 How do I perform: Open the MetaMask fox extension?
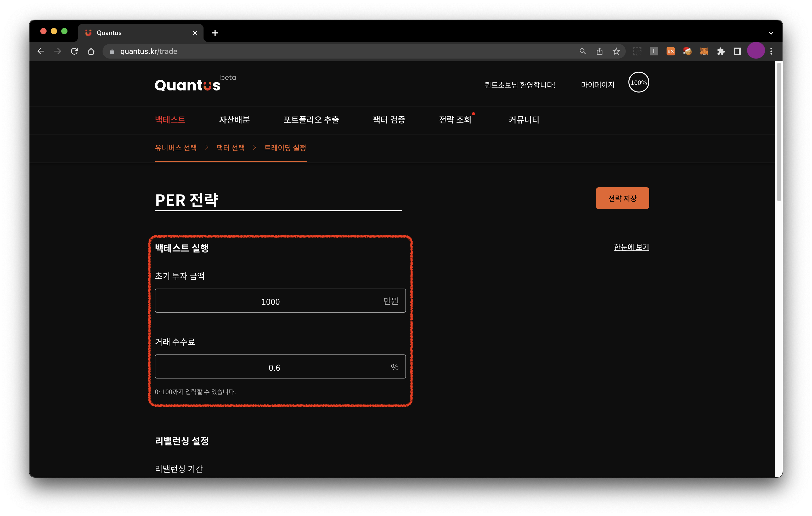tap(704, 51)
